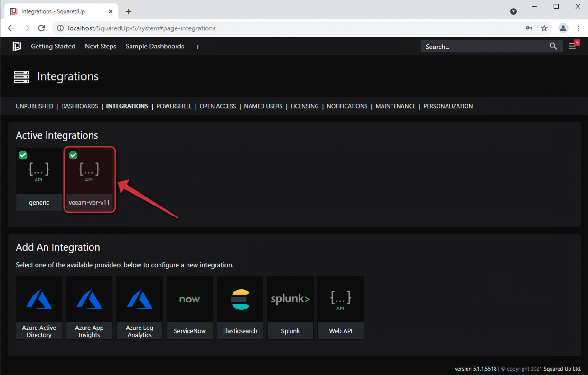Bookmark this page with star icon
Image resolution: width=588 pixels, height=375 pixels.
pos(544,28)
